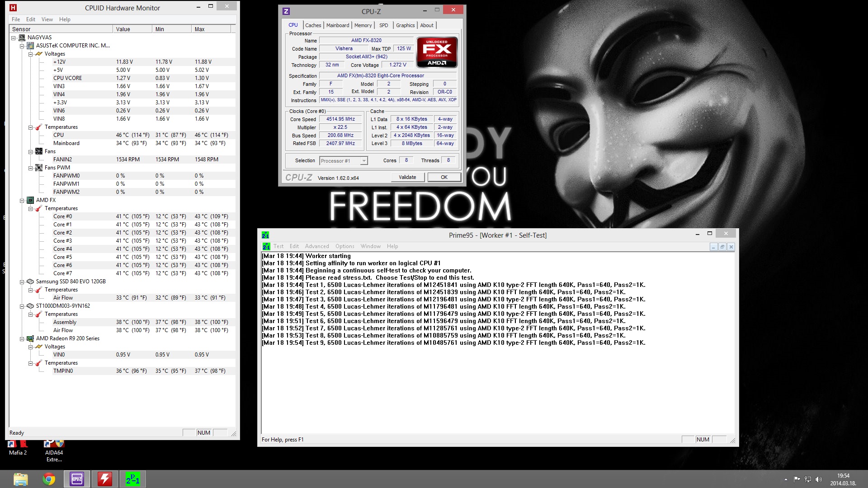Click the AMD Radeon R9 graphics card icon
868x488 pixels.
coord(30,338)
